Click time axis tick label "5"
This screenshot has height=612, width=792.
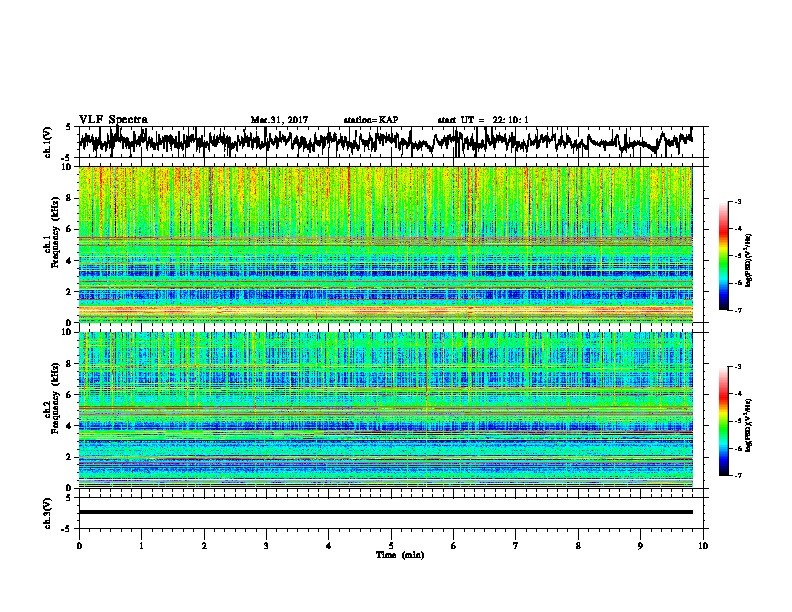pos(391,546)
